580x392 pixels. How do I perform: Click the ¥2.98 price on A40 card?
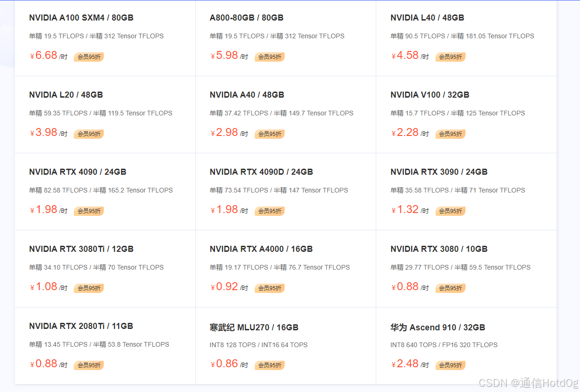click(224, 133)
